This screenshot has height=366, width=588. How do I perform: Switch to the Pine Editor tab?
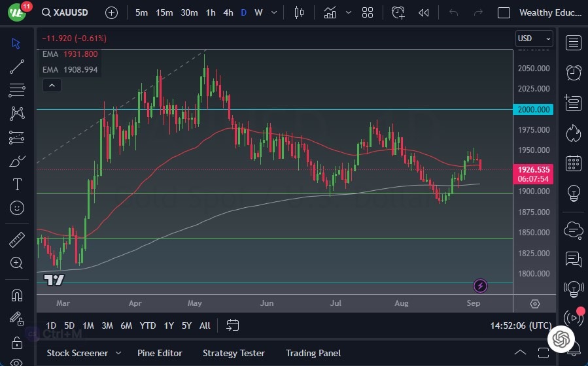160,353
